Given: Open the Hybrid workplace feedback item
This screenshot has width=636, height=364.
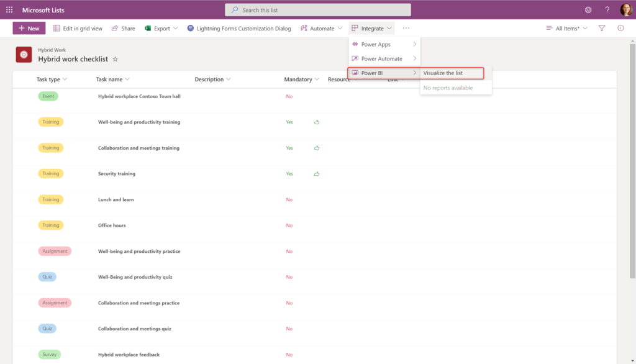Looking at the screenshot, I should coord(129,355).
